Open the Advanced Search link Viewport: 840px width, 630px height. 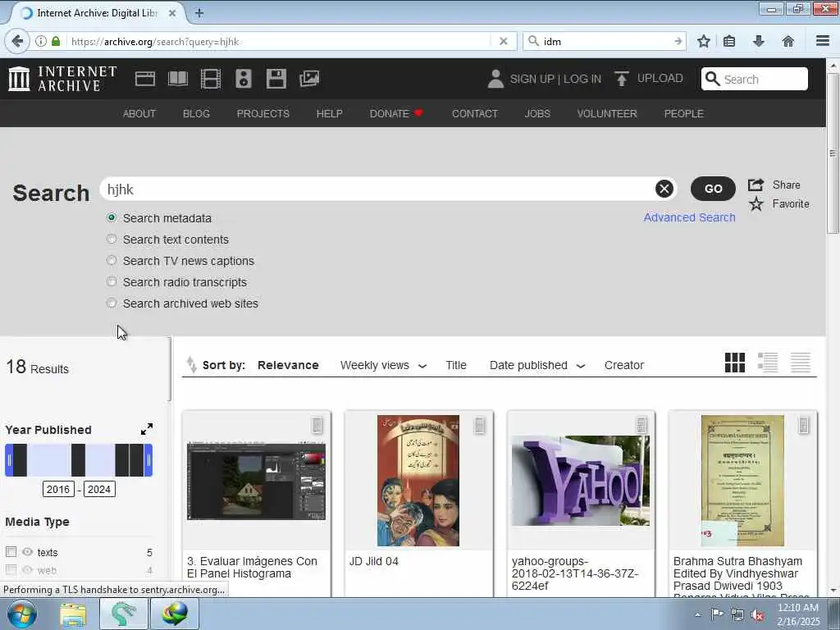click(x=689, y=217)
